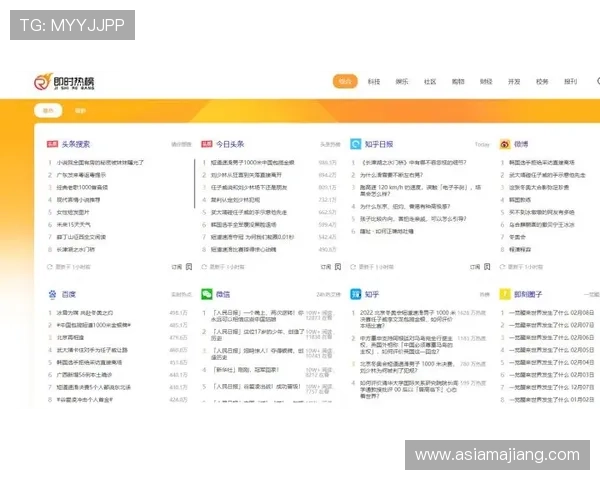Image resolution: width=600 pixels, height=480 pixels.
Task: Select the highlighted 综合 tab in top navigation
Action: click(x=345, y=81)
